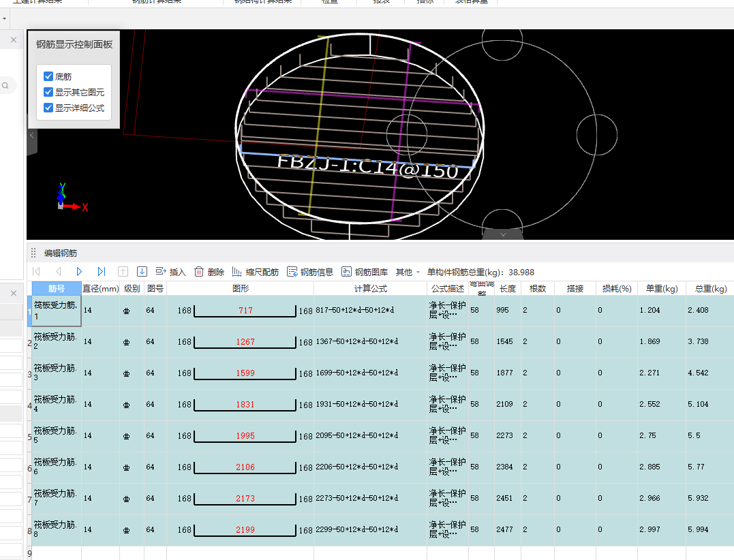Toggle 显示其它图元 checkbox
This screenshot has width=734, height=560.
(x=48, y=92)
